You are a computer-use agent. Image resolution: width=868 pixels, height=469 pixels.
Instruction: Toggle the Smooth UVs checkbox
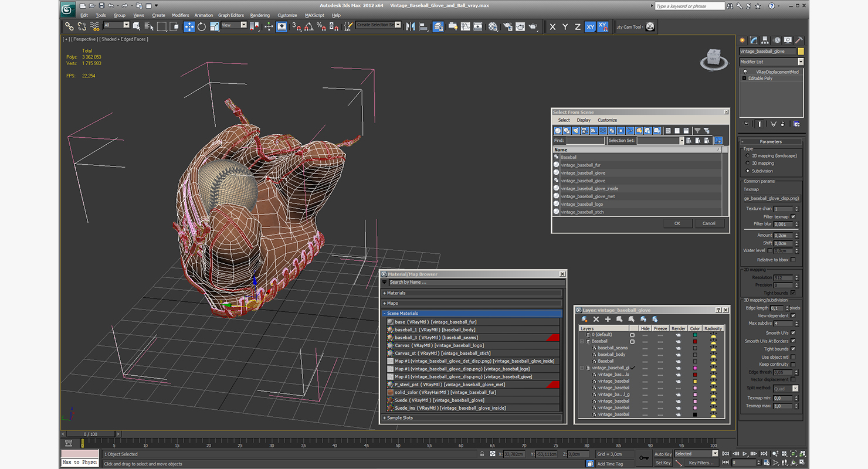tap(793, 333)
